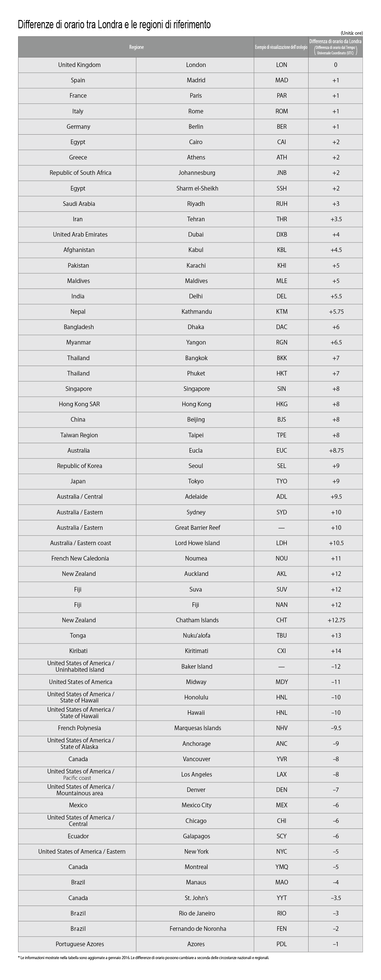Viewport: 381px width, 980px height.
Task: Select the page title about Londra time differences
Action: point(114,25)
